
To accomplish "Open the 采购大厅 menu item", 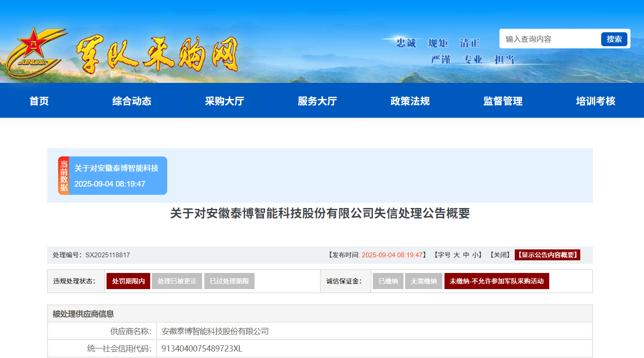I will [x=225, y=101].
